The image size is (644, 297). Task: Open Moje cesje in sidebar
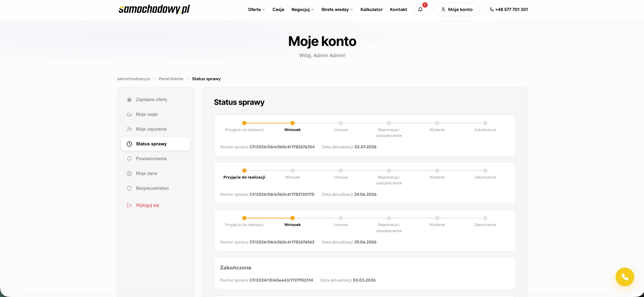(156, 114)
